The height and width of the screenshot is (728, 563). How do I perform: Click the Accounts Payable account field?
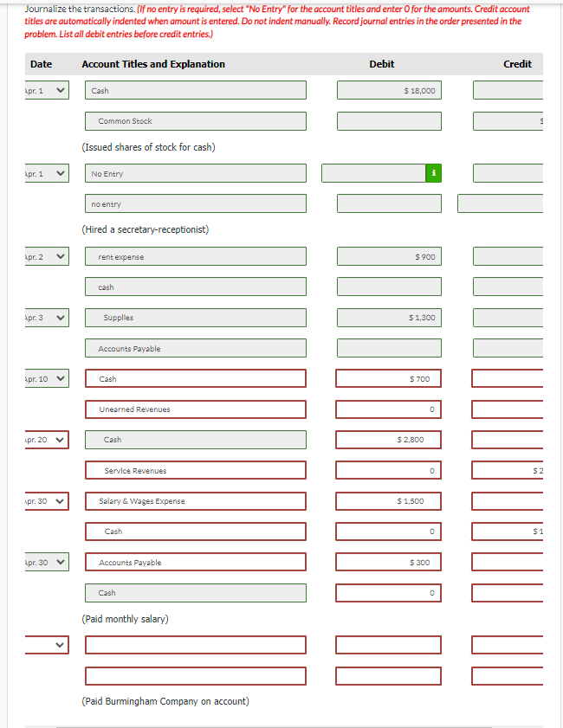coord(195,348)
